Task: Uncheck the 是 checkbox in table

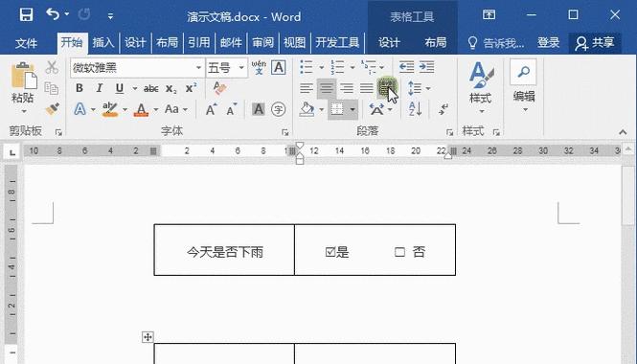Action: click(x=330, y=252)
